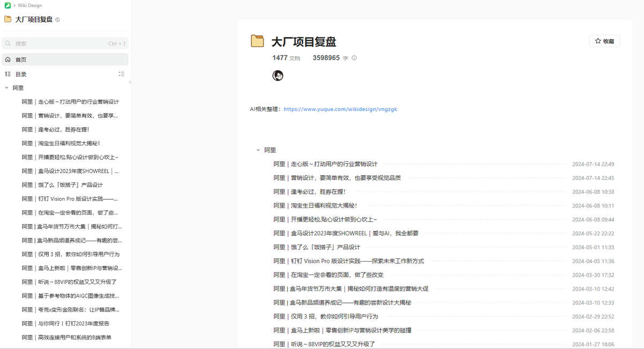Viewport: 644px width, 349px height.
Task: Open main article 饿了么「饭搭子」产品设计
Action: (317, 247)
